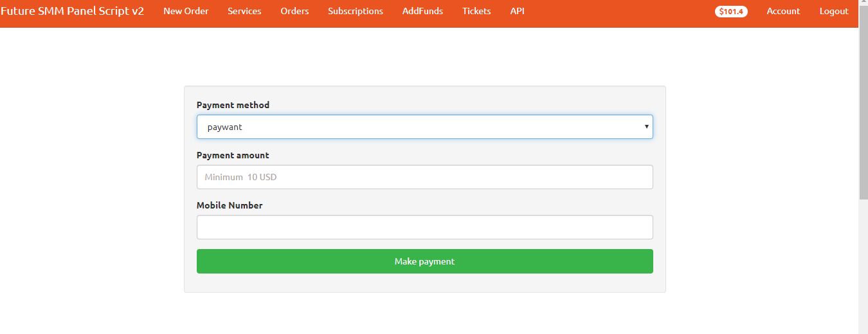Open Account settings

(x=783, y=11)
